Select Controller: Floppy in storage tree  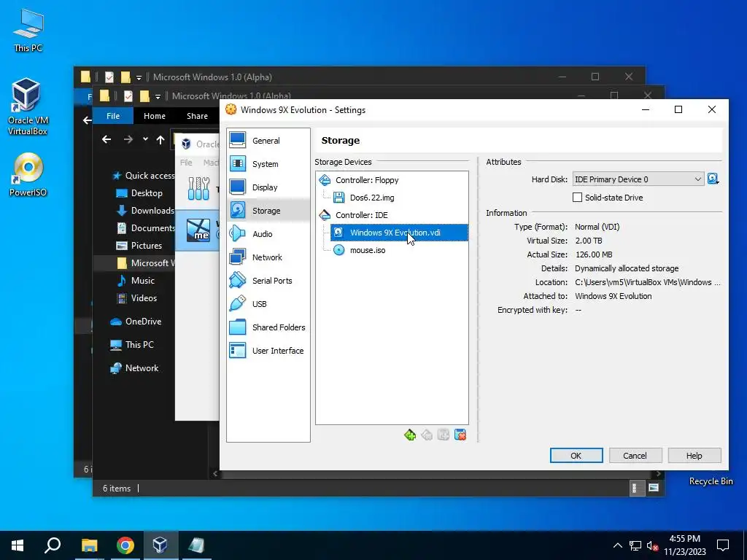[366, 180]
